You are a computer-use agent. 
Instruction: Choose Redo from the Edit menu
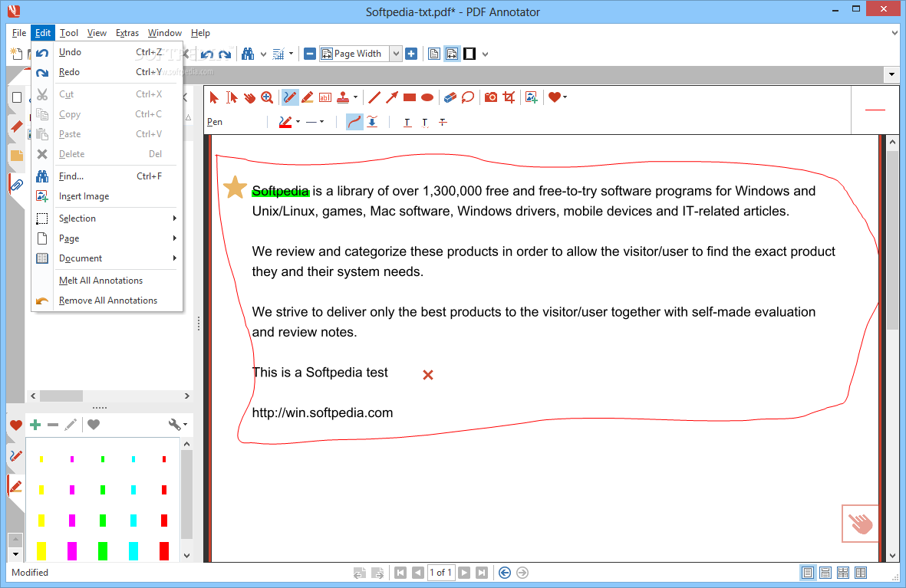107,72
